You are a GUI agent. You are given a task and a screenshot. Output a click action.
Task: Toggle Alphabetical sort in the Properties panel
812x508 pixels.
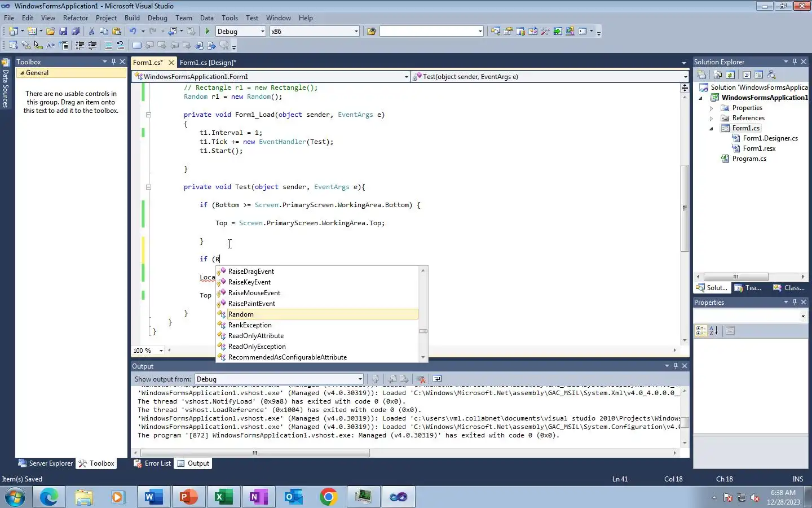713,331
